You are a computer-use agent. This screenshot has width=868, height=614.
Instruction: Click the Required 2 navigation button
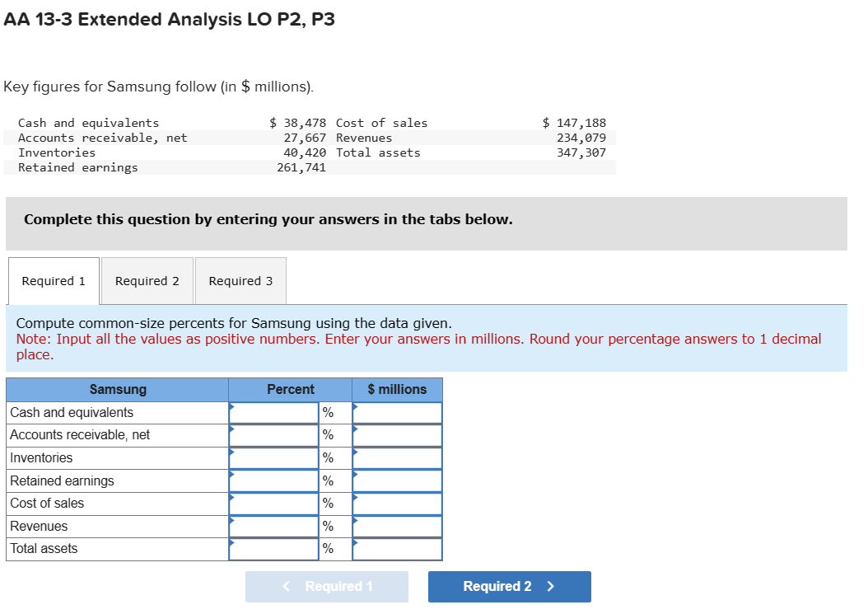pos(509,586)
